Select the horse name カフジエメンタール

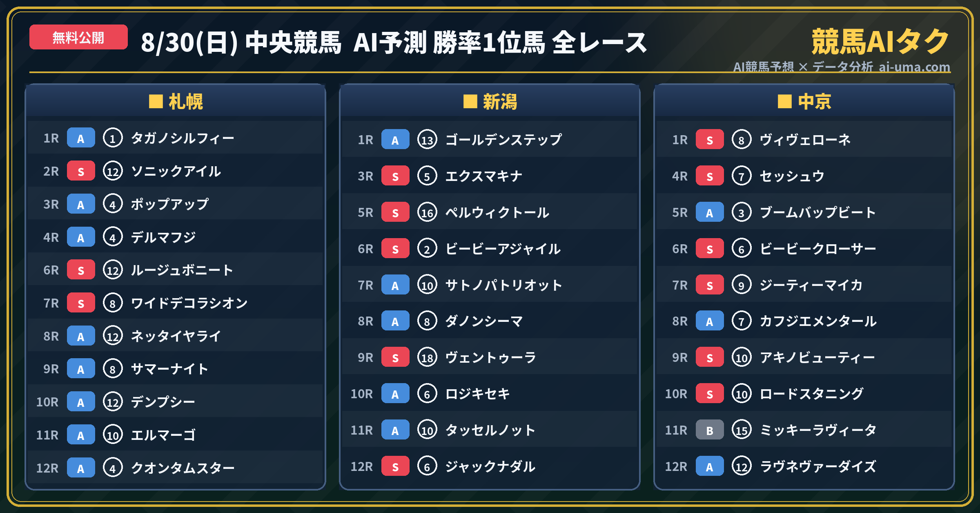tap(818, 321)
